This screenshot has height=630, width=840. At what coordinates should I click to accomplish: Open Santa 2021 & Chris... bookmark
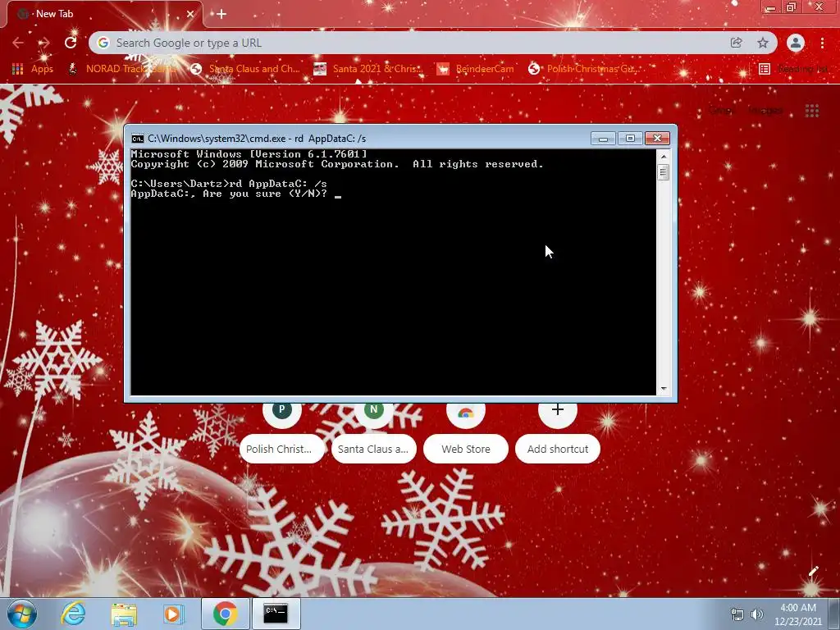click(x=368, y=69)
